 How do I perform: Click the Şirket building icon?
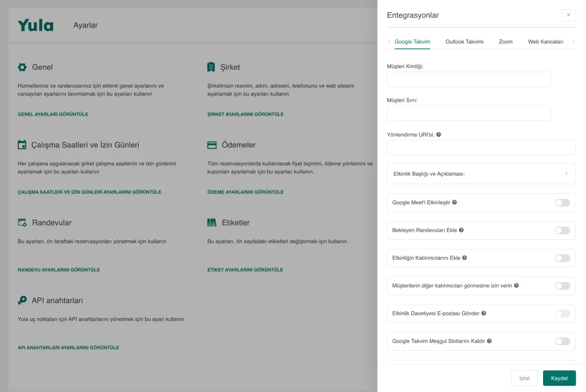point(211,67)
